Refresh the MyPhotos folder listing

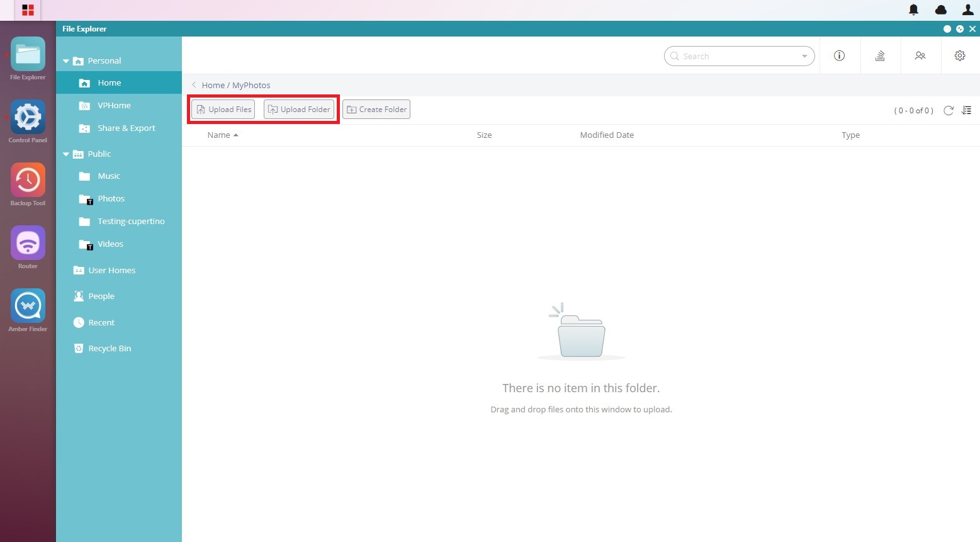point(949,110)
